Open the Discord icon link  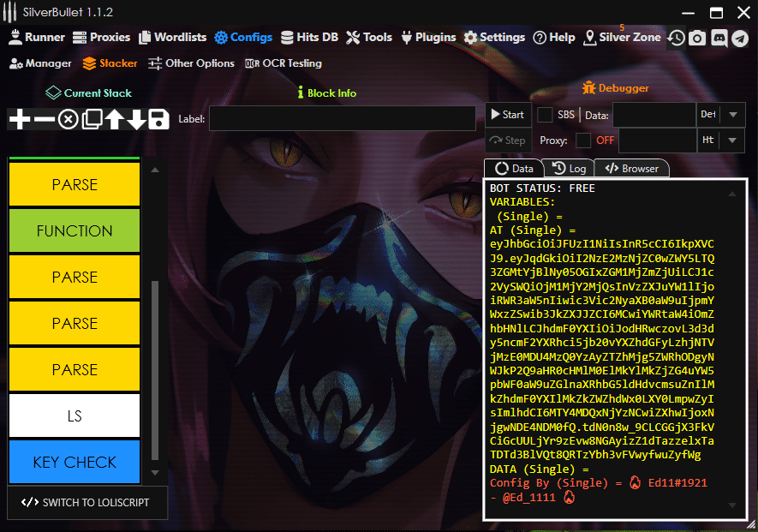tap(719, 38)
